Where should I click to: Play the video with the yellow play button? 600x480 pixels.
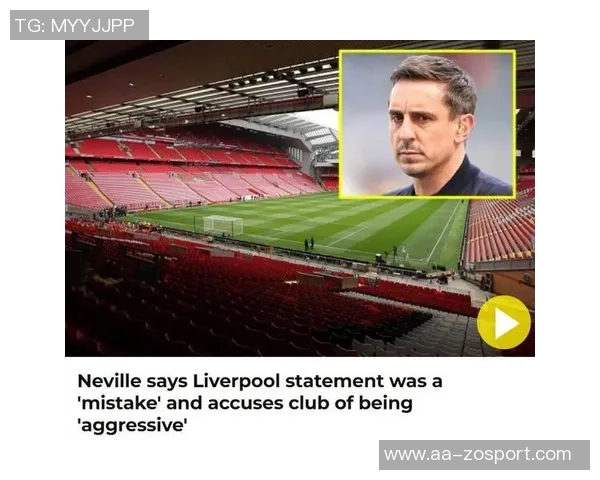pyautogui.click(x=504, y=323)
